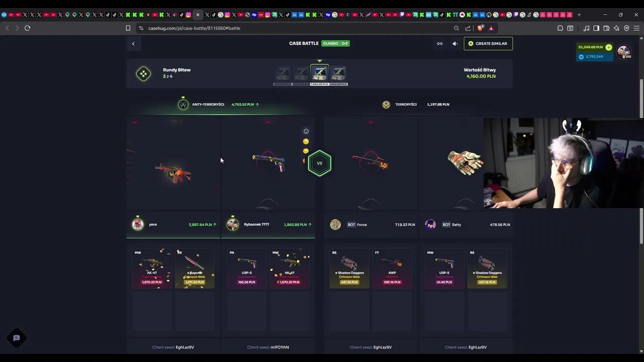Click the blue shield points icon
The width and height of the screenshot is (644, 362).
click(x=581, y=57)
